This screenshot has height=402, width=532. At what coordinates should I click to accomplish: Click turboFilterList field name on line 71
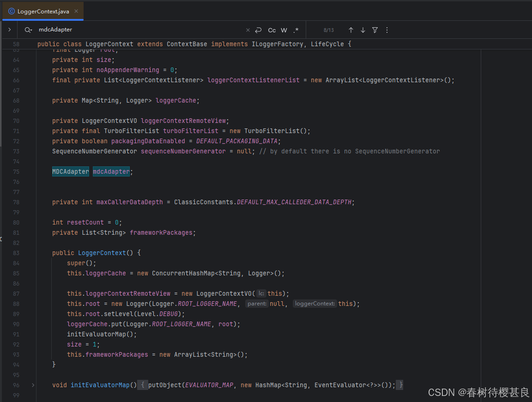(191, 131)
